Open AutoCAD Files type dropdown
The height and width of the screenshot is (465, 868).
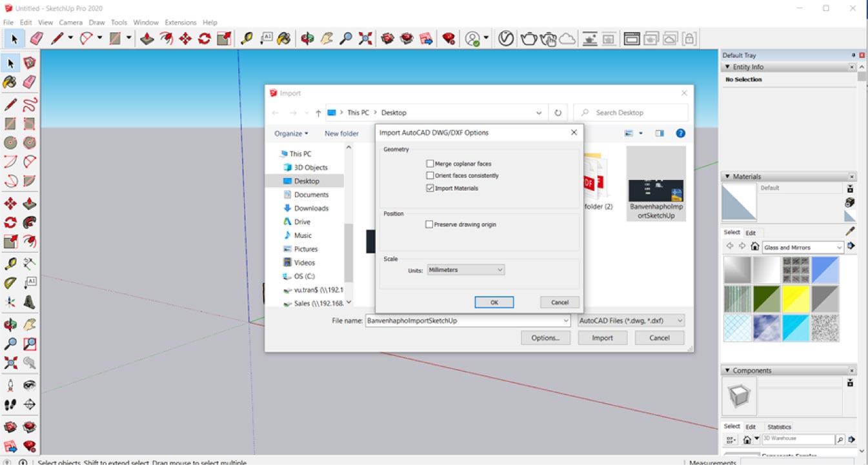tap(631, 320)
